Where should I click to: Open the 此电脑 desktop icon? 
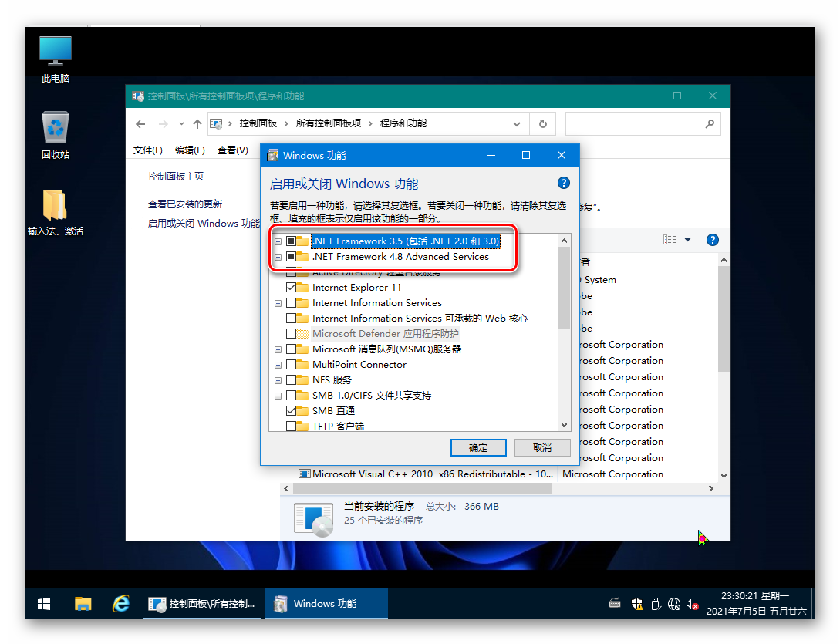(56, 59)
